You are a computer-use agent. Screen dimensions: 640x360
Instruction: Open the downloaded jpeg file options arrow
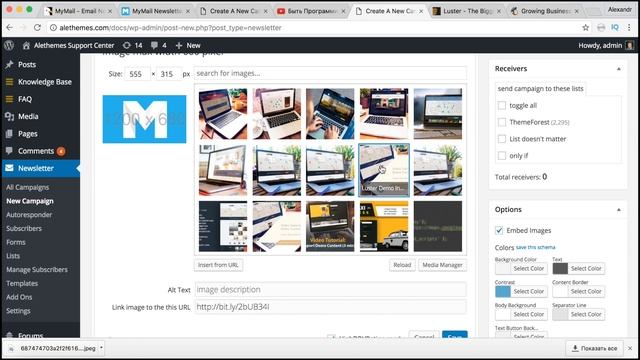point(101,348)
